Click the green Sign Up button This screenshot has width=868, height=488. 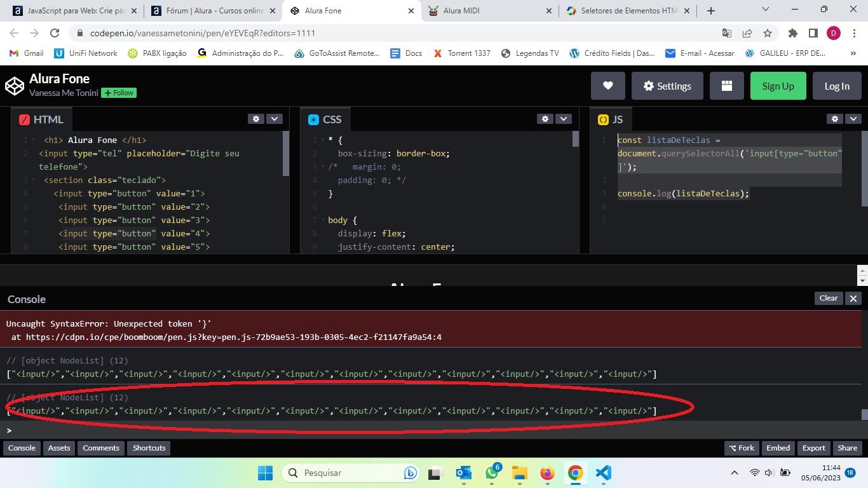point(778,86)
